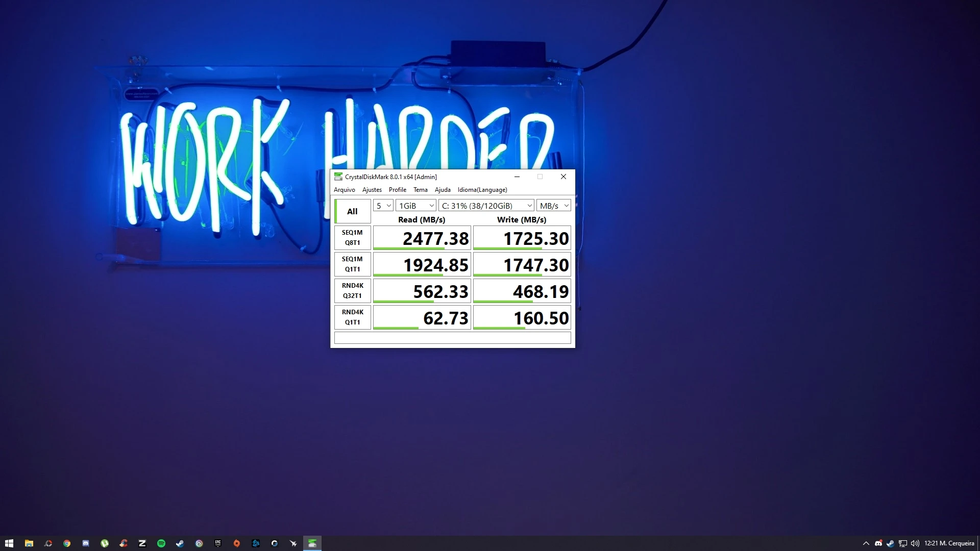Click the CrystalDiskMark title bar icon
This screenshot has width=980, height=551.
point(338,177)
